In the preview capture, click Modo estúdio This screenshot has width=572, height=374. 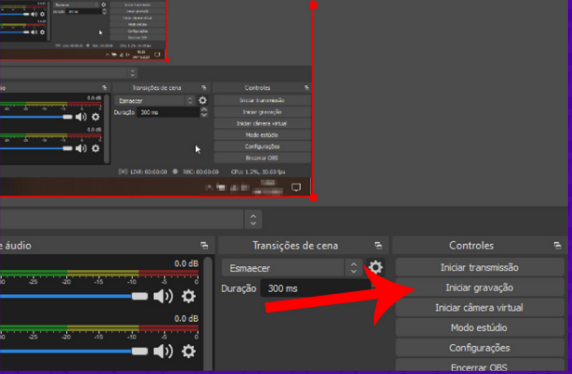pyautogui.click(x=262, y=135)
